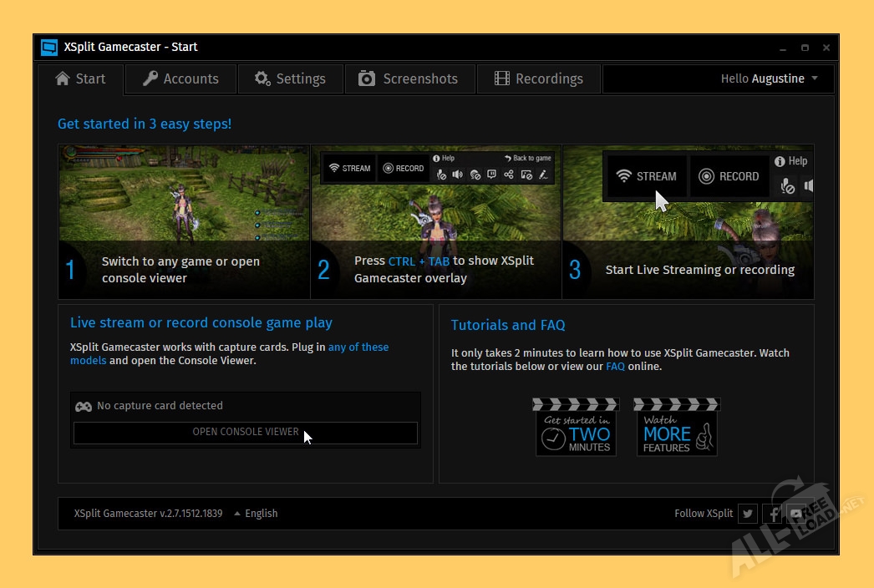Open the FAQ link
The image size is (874, 588).
(615, 367)
